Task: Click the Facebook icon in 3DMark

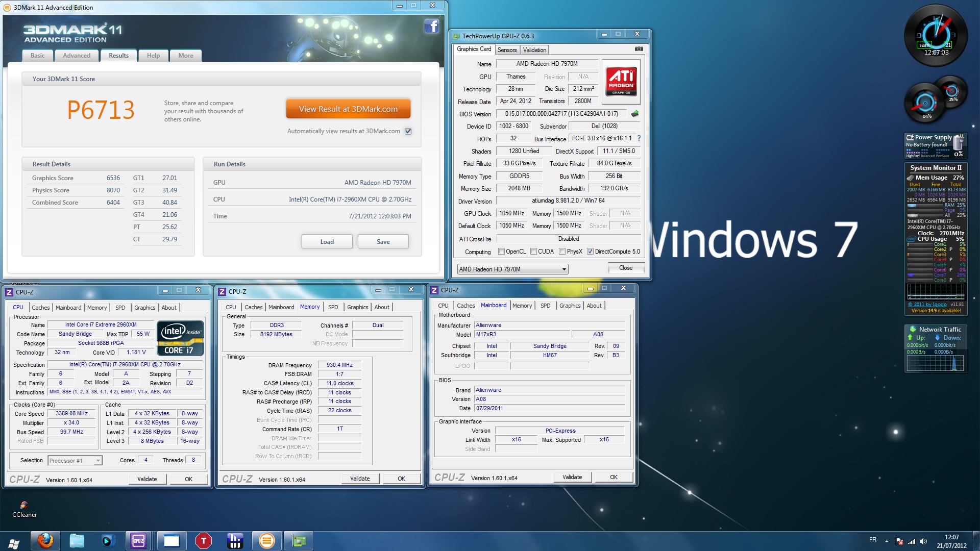Action: (x=431, y=27)
